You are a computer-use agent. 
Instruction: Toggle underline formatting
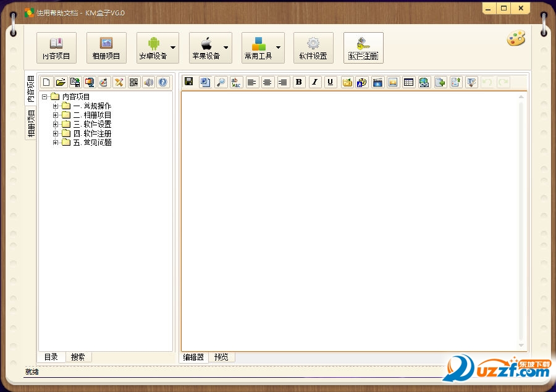[330, 82]
